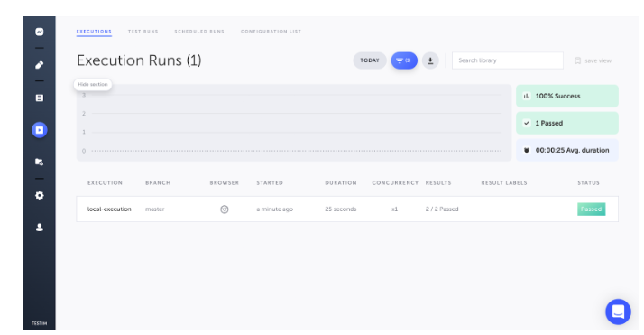Open the settings gear icon in sidebar
644x335 pixels.
[40, 195]
